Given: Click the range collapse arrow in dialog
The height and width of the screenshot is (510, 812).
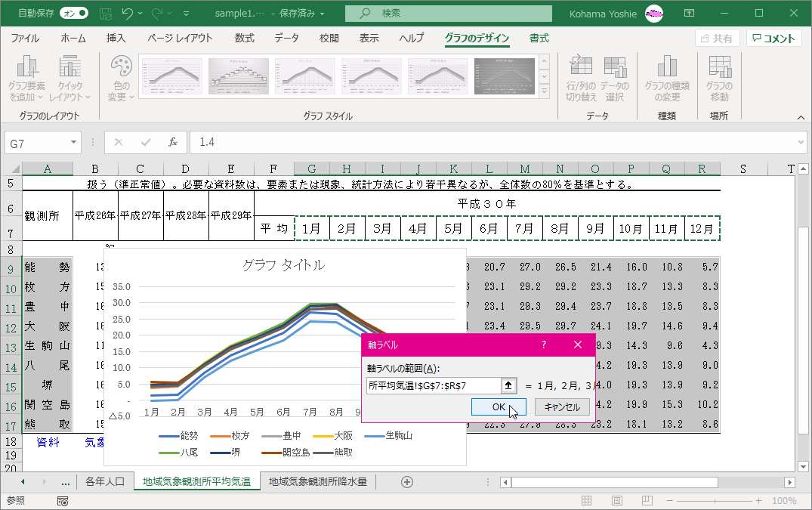Looking at the screenshot, I should click(x=508, y=385).
